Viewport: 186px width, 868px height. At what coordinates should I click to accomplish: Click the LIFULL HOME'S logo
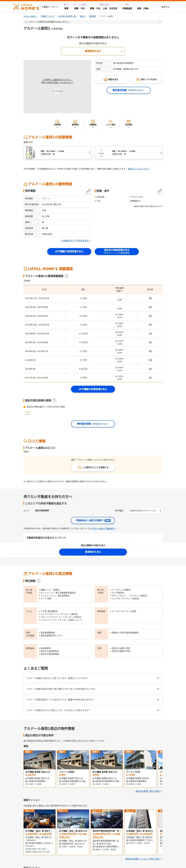(x=26, y=7)
